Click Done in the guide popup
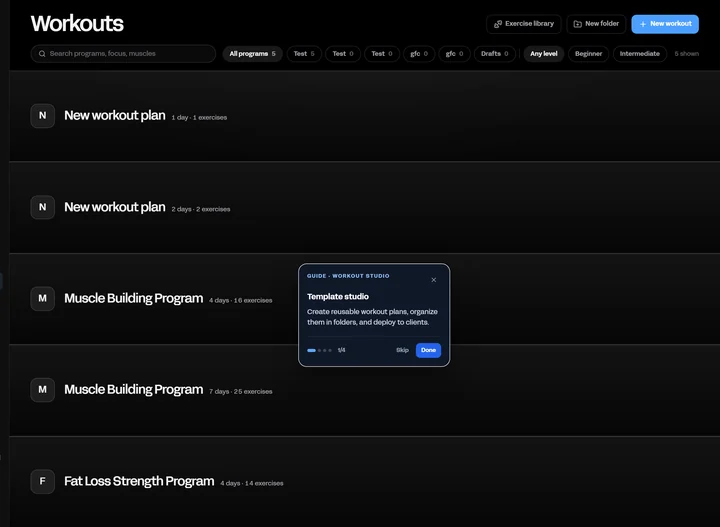This screenshot has width=720, height=527. (x=428, y=350)
